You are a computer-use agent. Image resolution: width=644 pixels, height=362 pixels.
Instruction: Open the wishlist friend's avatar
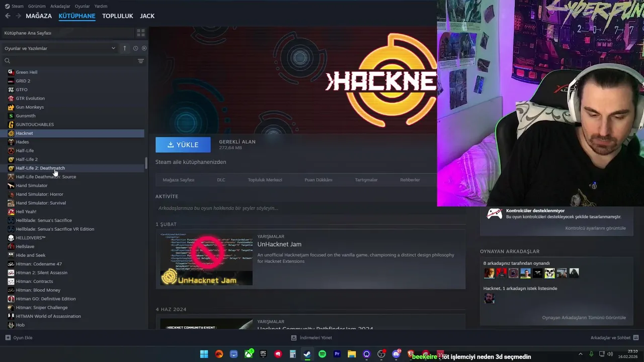pos(489,298)
